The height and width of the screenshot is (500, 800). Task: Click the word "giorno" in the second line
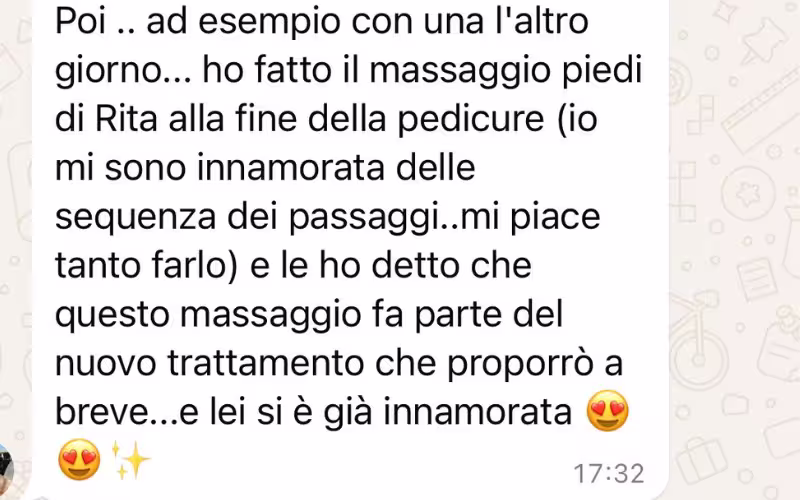pos(108,71)
